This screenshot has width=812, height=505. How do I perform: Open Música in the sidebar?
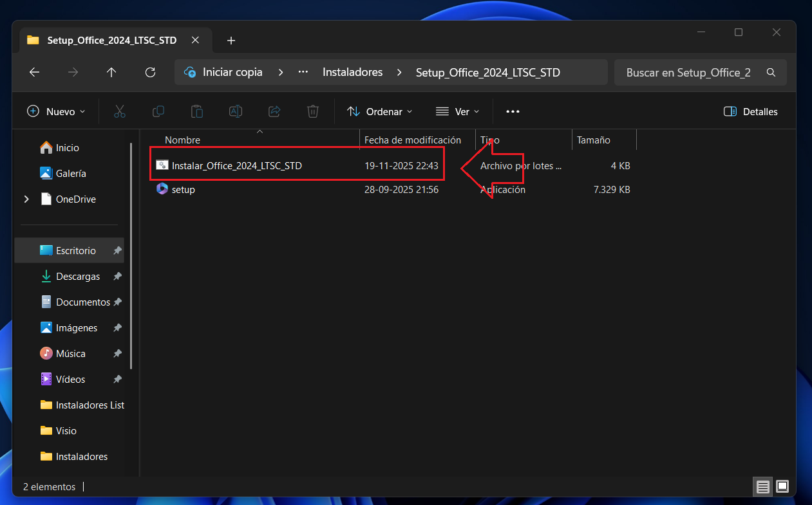[x=70, y=354]
